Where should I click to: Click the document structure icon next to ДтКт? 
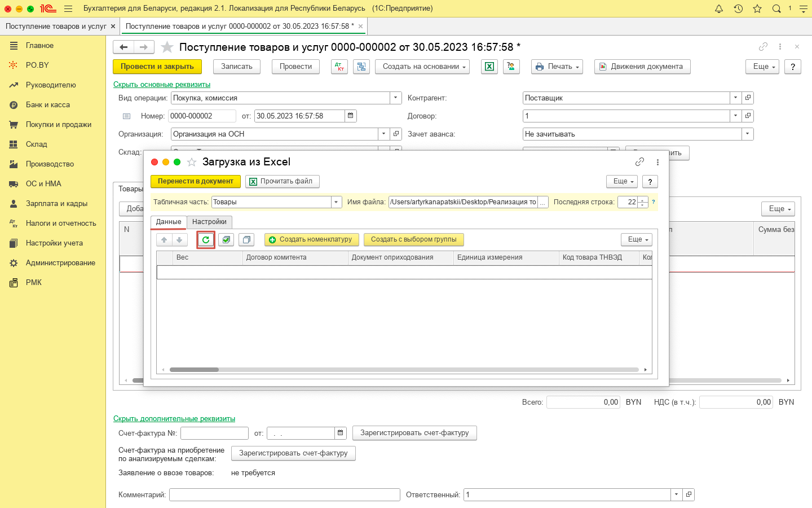(x=361, y=67)
